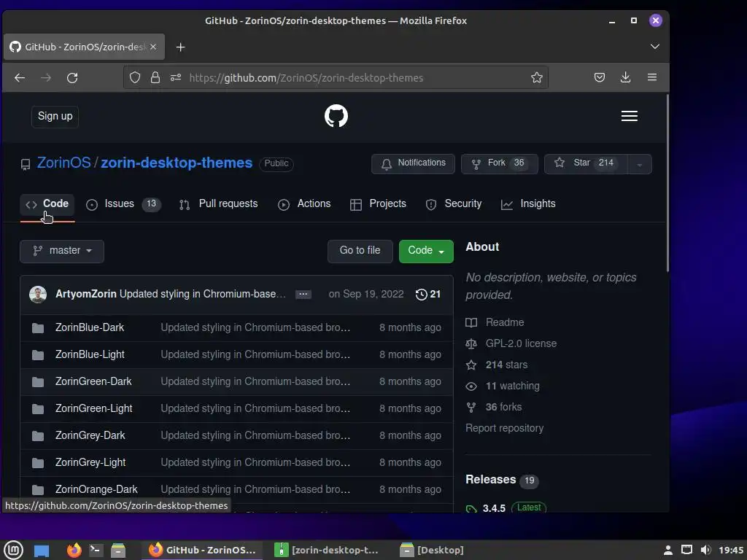View the 36 forks link
Viewport: 747px width, 560px height.
(x=503, y=408)
